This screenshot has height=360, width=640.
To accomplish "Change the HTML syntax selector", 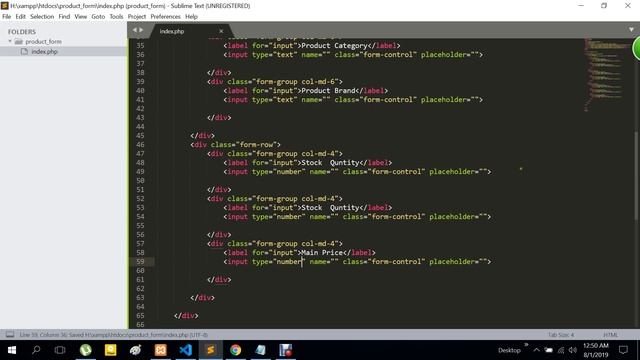I will (x=611, y=335).
